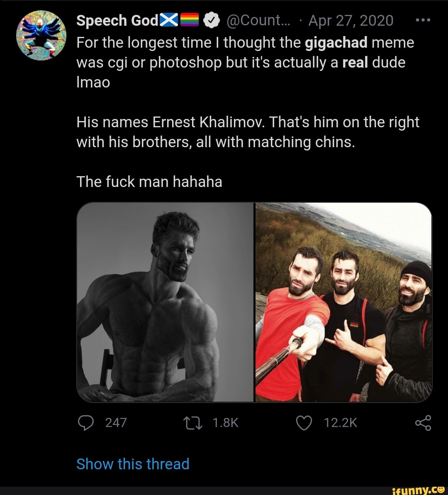Click the 12.2K likes count

coord(340,422)
